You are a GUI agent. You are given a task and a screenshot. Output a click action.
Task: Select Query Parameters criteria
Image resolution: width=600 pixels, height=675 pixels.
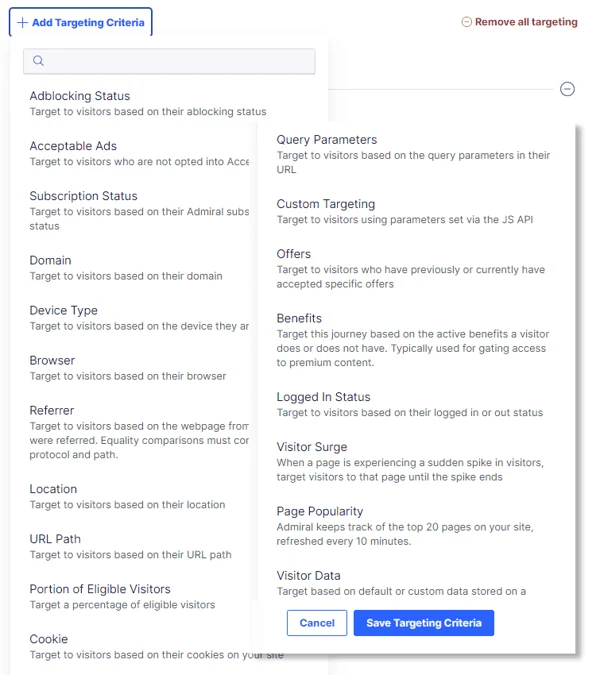[x=326, y=140]
